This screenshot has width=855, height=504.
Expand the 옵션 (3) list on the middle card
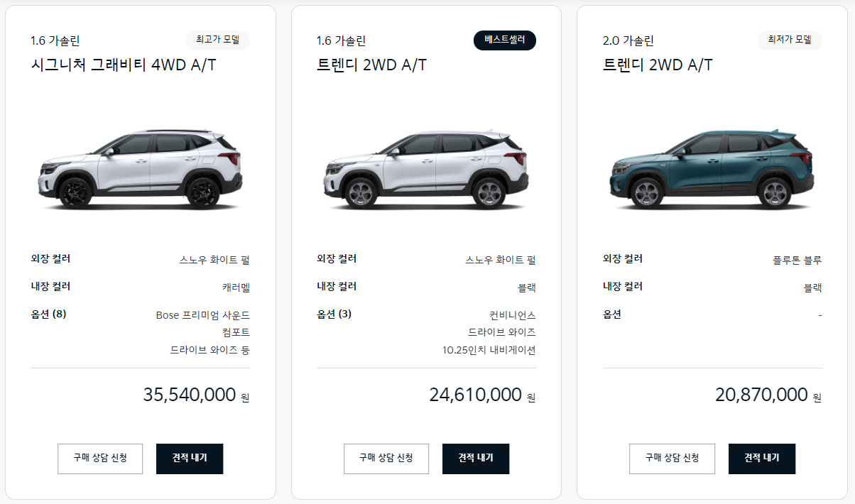(333, 314)
